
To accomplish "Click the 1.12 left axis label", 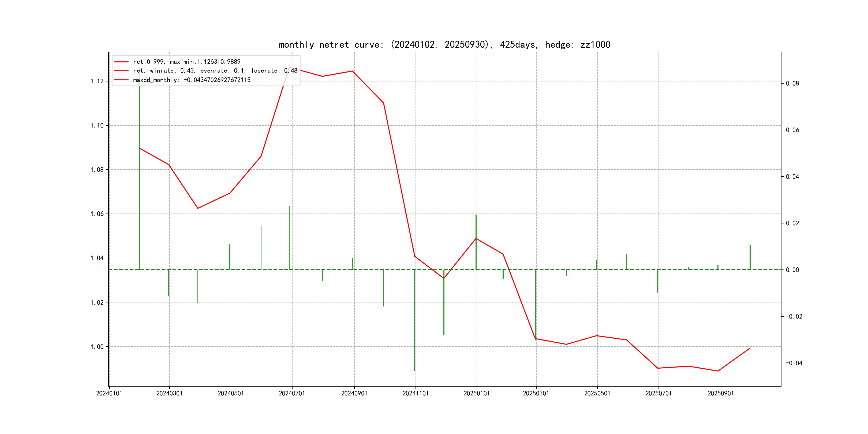I will [97, 81].
